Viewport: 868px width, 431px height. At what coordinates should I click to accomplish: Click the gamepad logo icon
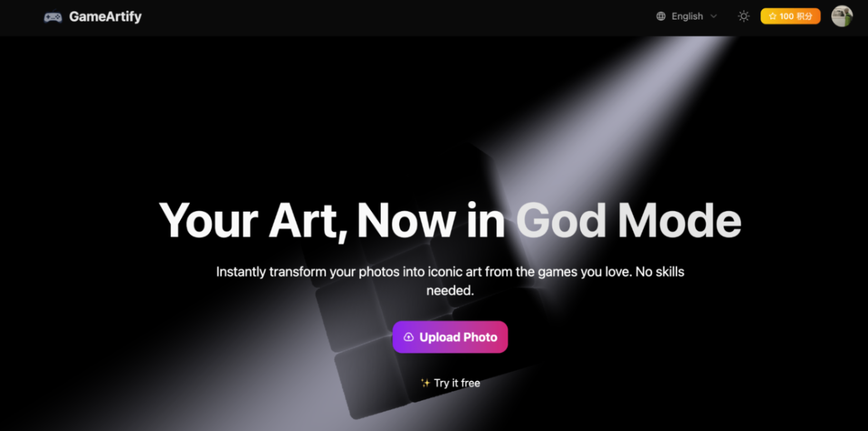point(53,17)
